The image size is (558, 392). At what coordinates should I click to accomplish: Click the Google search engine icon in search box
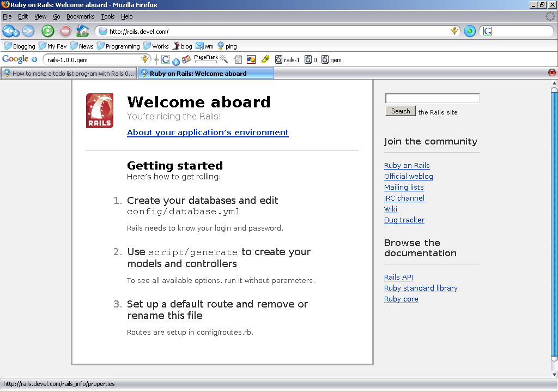point(488,31)
